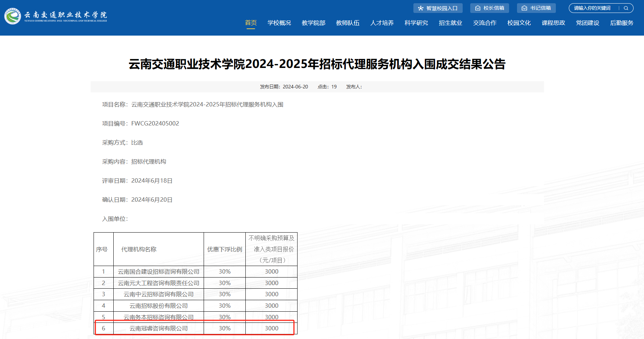
Task: Open 党团建设 navigation menu
Action: pyautogui.click(x=588, y=23)
